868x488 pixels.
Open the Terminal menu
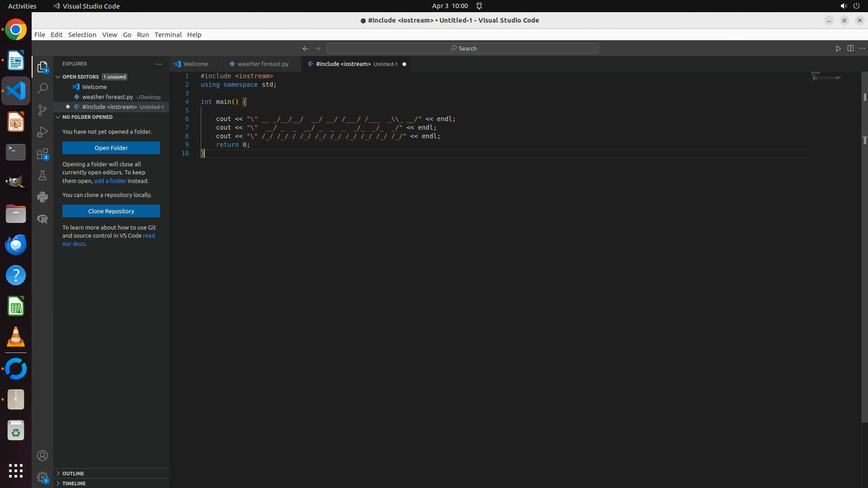click(x=168, y=35)
